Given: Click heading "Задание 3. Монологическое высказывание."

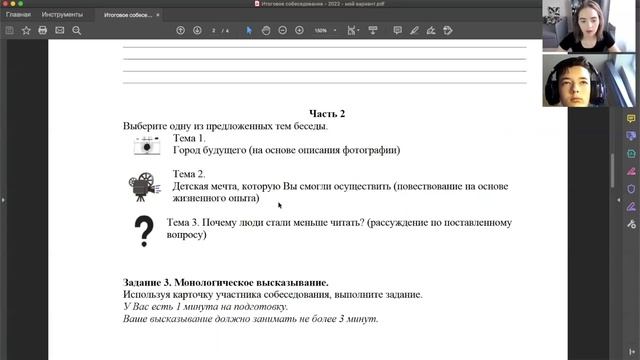Looking at the screenshot, I should pos(226,282).
